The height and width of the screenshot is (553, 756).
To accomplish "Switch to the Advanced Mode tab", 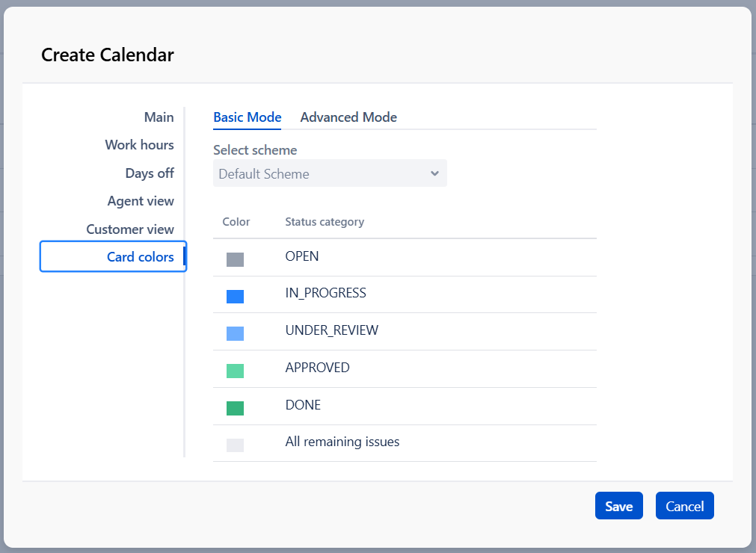I will [x=348, y=117].
